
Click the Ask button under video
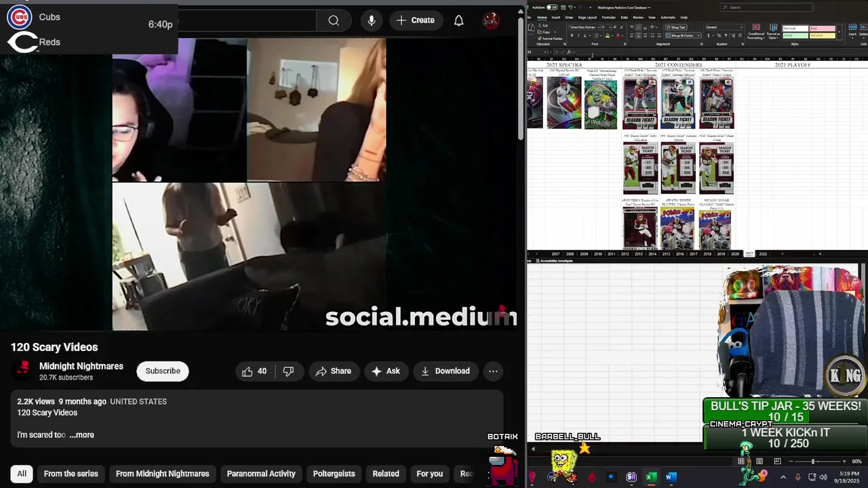pos(385,371)
